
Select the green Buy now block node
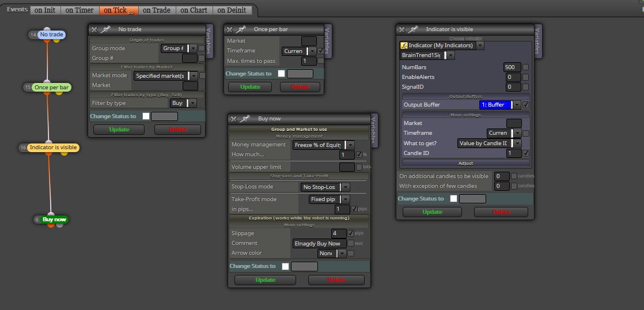[54, 220]
